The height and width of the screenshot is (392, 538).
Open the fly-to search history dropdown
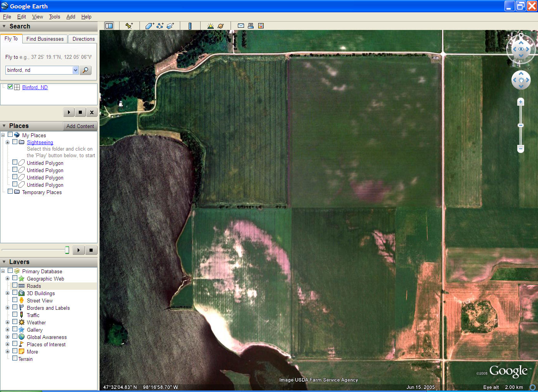(75, 70)
